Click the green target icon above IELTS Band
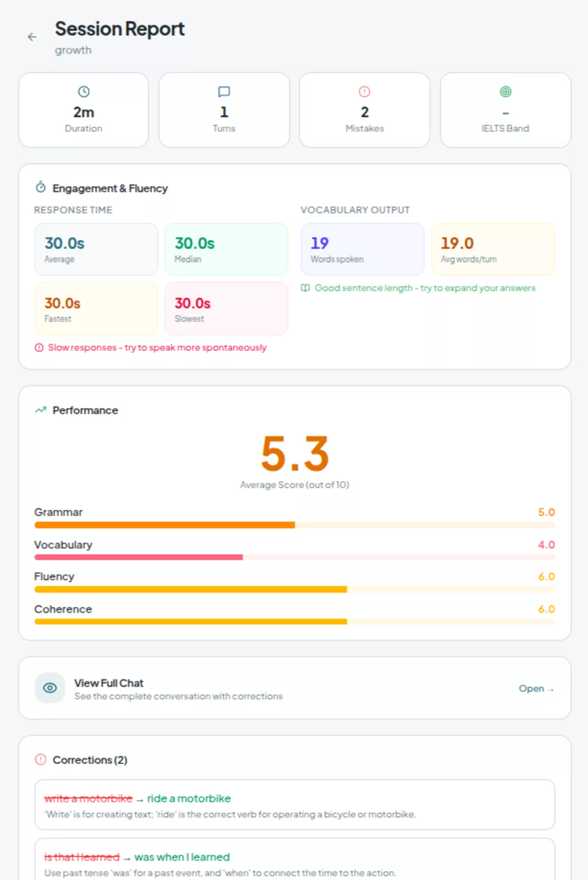 [506, 92]
